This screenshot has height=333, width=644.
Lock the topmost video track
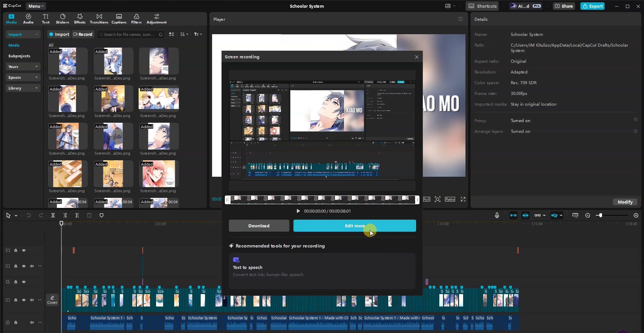coord(16,266)
